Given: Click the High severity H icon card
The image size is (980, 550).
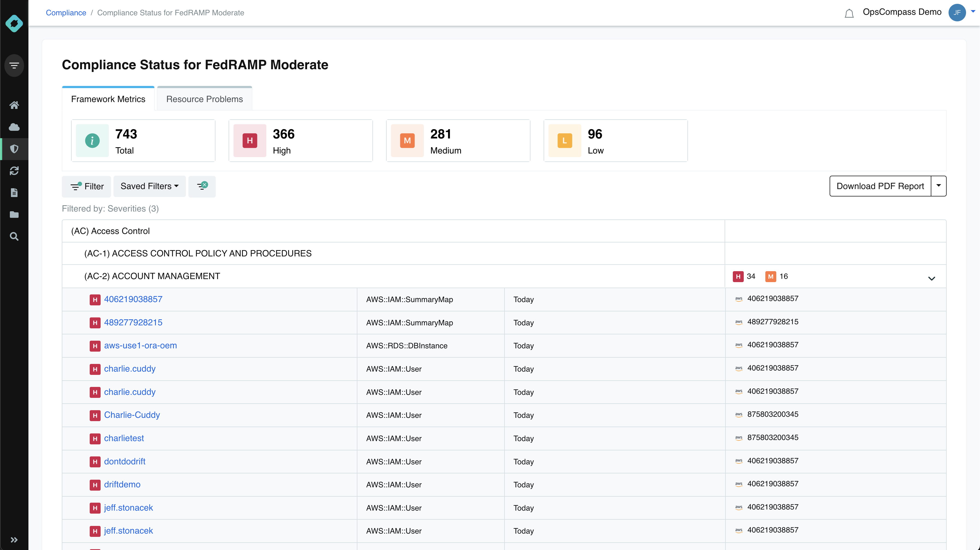Looking at the screenshot, I should point(250,140).
